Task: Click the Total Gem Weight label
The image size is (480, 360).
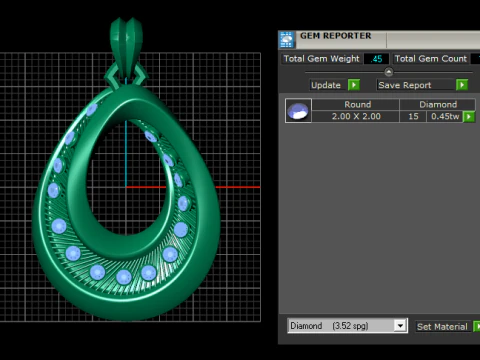Action: pos(321,59)
